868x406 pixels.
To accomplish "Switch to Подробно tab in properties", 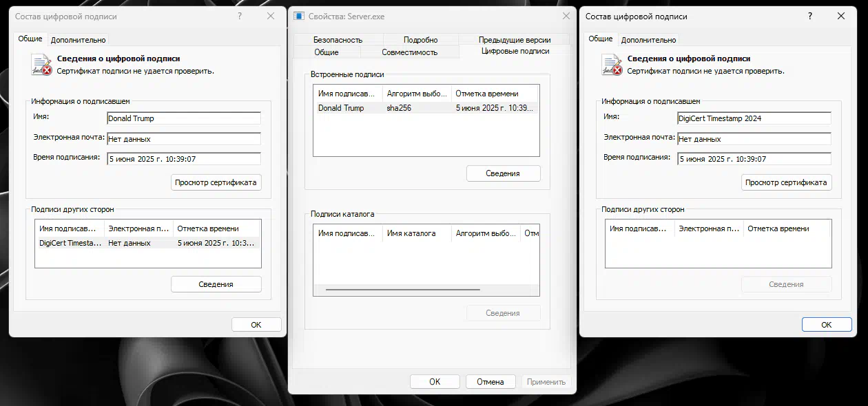I will [420, 40].
